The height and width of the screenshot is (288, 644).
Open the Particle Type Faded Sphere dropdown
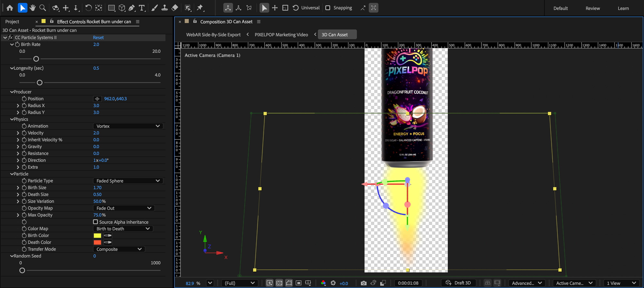[128, 181]
